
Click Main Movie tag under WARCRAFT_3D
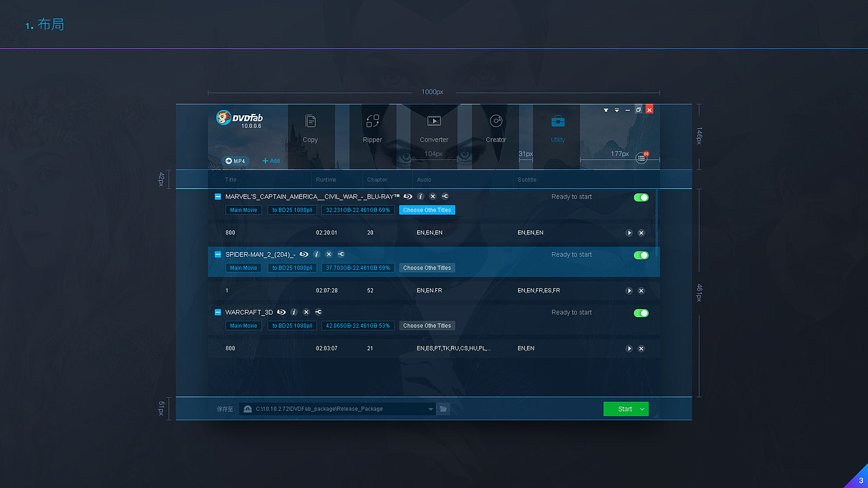click(x=243, y=326)
